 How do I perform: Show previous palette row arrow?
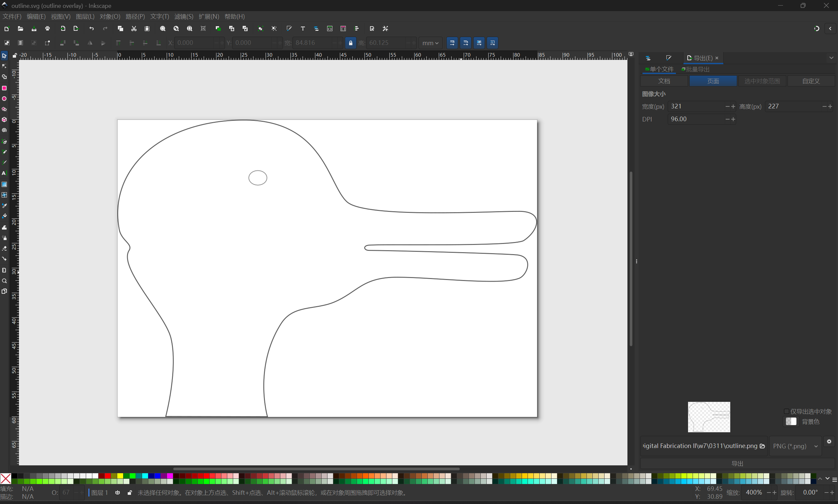[820, 478]
